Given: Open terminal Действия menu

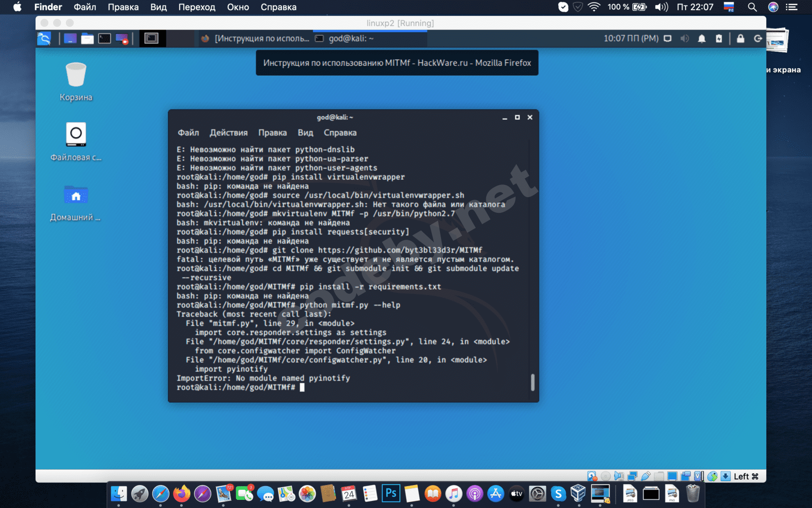Looking at the screenshot, I should [x=229, y=133].
